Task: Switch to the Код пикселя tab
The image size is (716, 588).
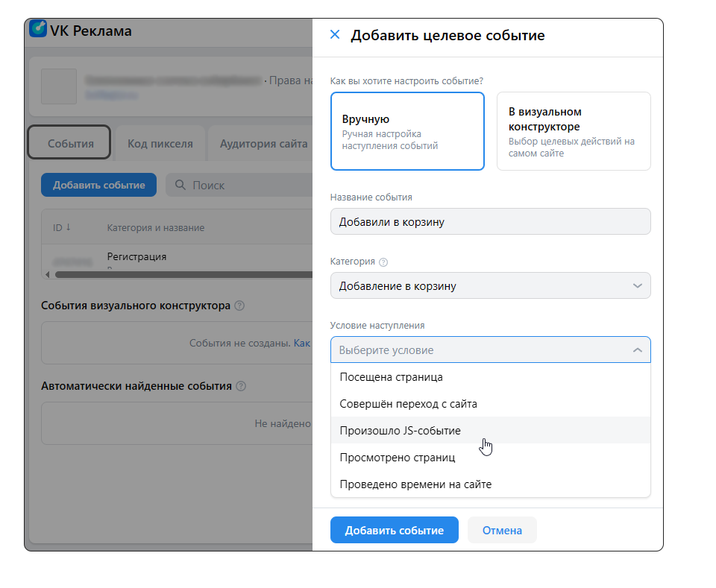Action: pos(160,142)
